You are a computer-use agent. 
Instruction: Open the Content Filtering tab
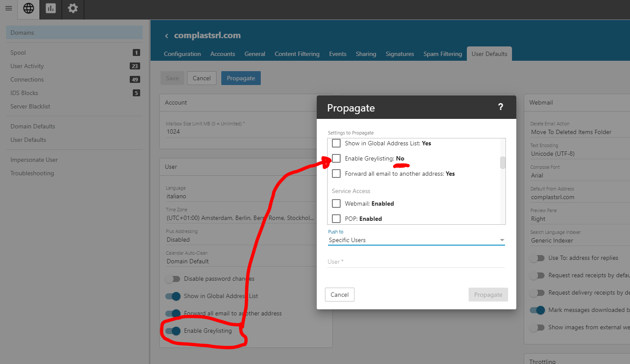click(x=297, y=54)
